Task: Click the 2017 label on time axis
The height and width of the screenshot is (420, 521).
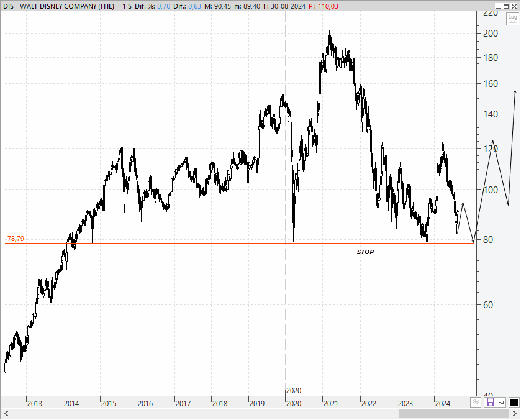Action: click(183, 404)
